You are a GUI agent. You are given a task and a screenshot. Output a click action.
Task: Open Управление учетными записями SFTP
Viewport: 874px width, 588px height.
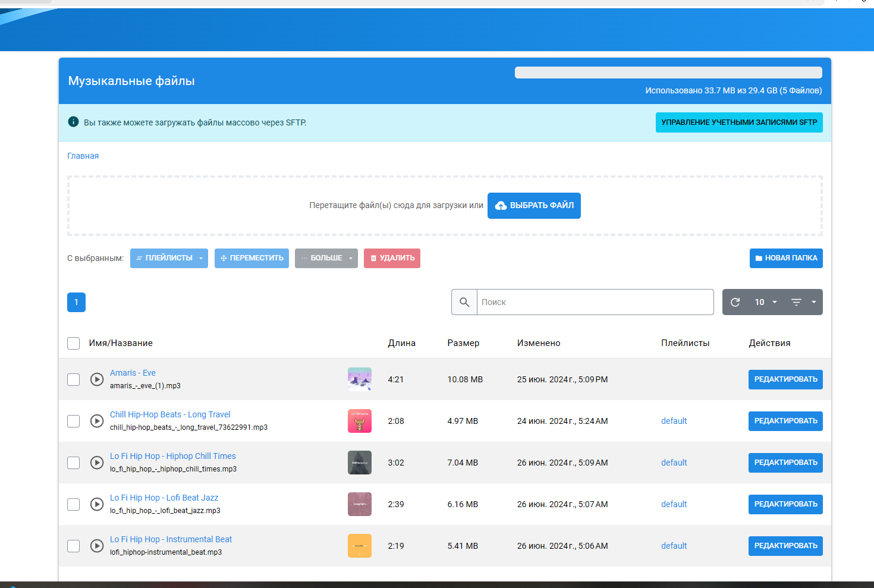tap(738, 122)
